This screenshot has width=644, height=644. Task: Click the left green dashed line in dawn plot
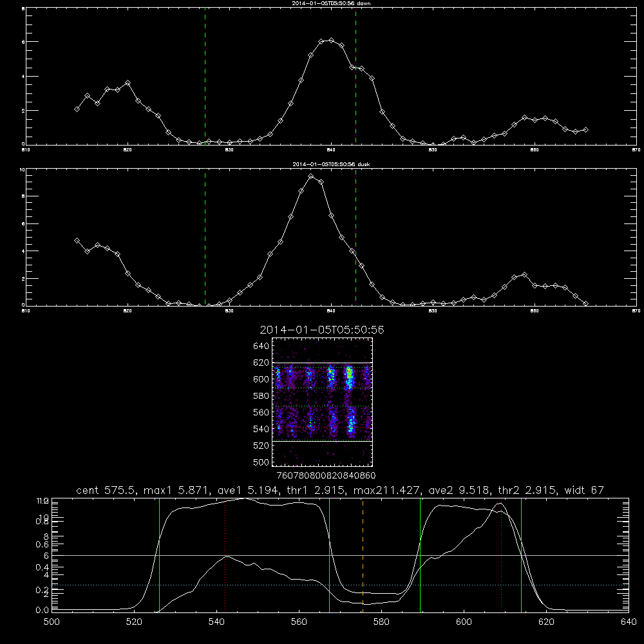coord(205,76)
